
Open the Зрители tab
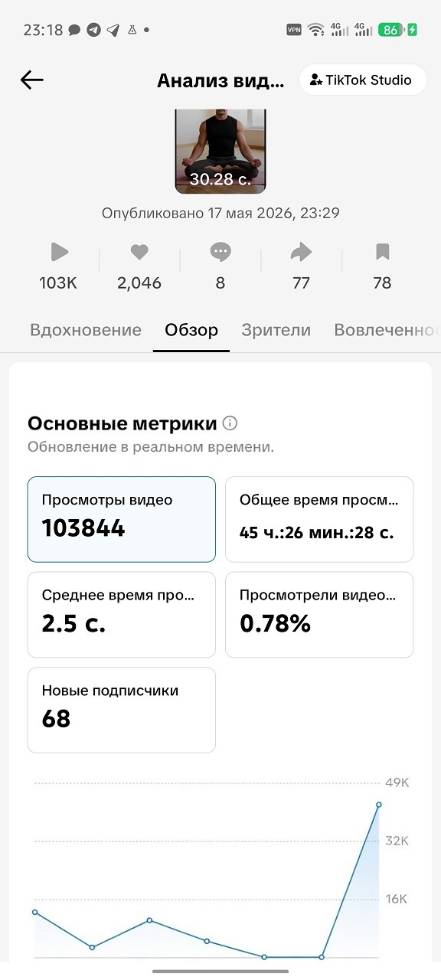tap(276, 330)
